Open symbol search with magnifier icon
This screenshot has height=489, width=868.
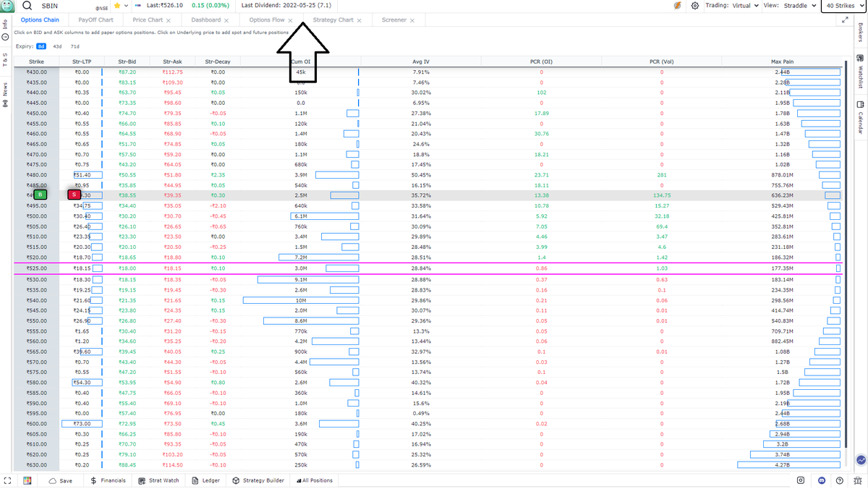point(27,5)
